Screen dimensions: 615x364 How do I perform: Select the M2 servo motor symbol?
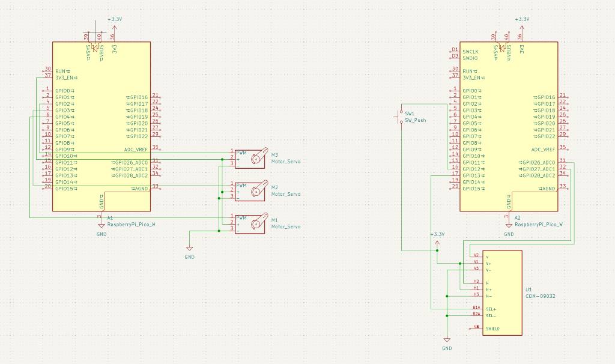point(251,191)
